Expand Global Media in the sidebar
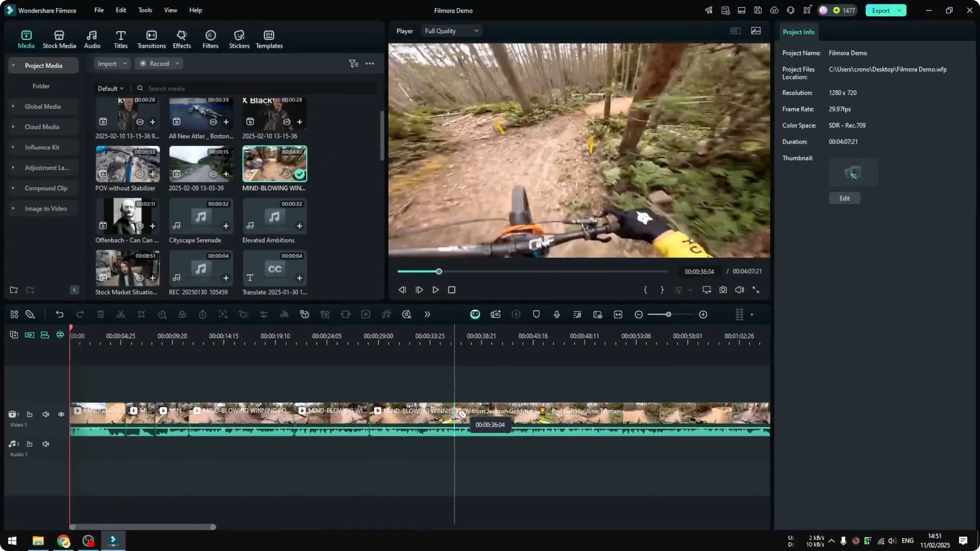The height and width of the screenshot is (551, 980). pyautogui.click(x=13, y=106)
